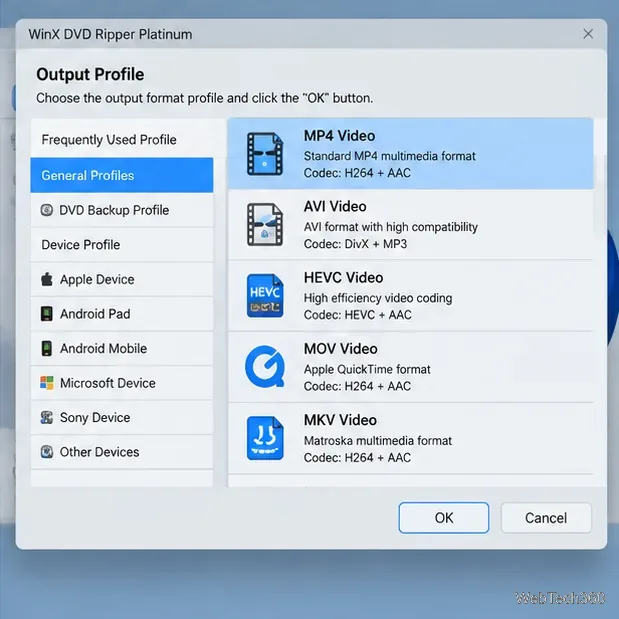Select the Device Profile category
This screenshot has height=619, width=619.
click(122, 245)
